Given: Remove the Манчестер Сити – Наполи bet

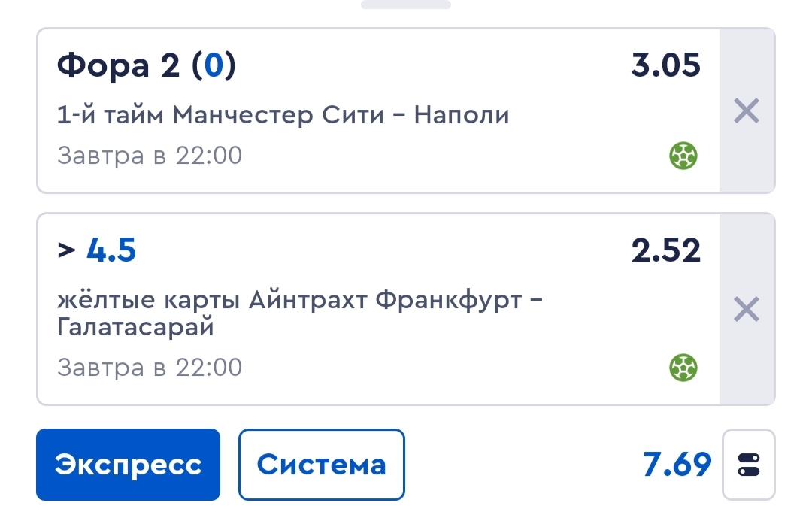Looking at the screenshot, I should [x=747, y=111].
